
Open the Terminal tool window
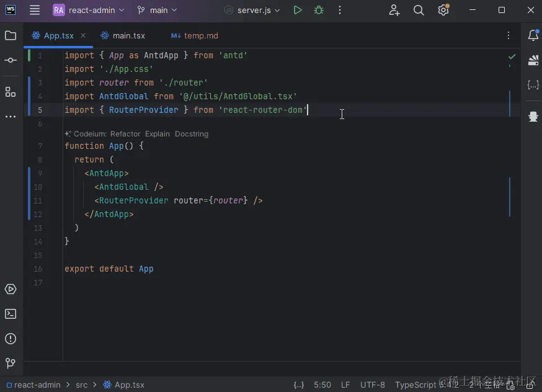pos(11,314)
